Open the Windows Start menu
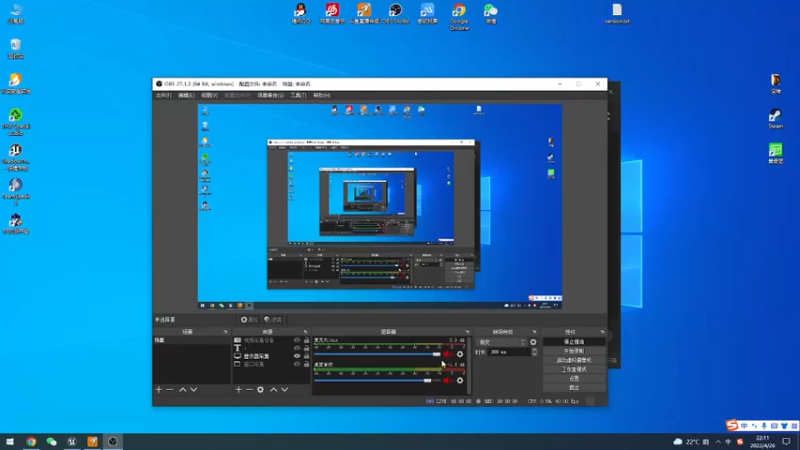Image resolution: width=800 pixels, height=450 pixels. tap(10, 441)
